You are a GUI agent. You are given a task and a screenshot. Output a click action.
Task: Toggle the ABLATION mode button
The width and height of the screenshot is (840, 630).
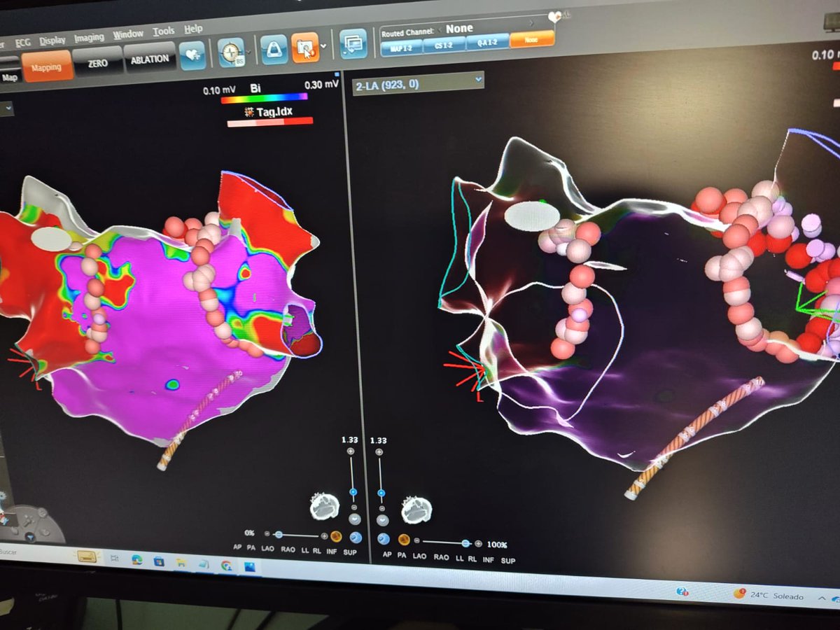(149, 59)
